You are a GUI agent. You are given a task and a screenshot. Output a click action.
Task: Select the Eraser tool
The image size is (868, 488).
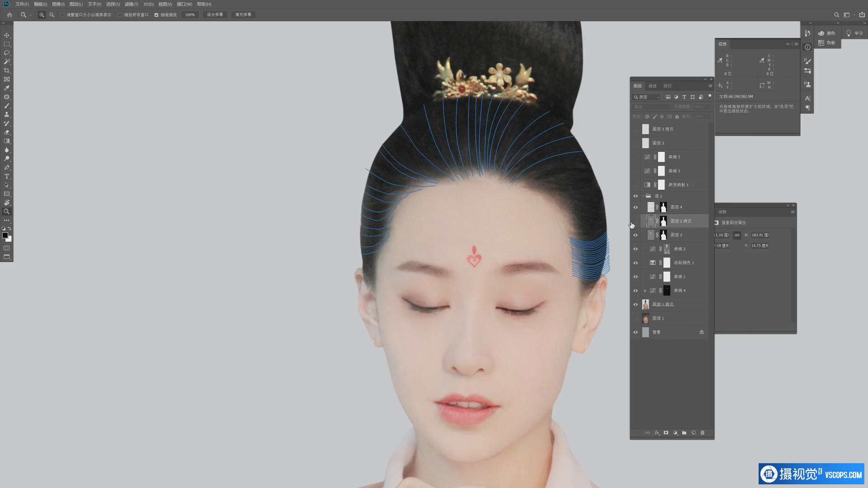click(x=7, y=132)
